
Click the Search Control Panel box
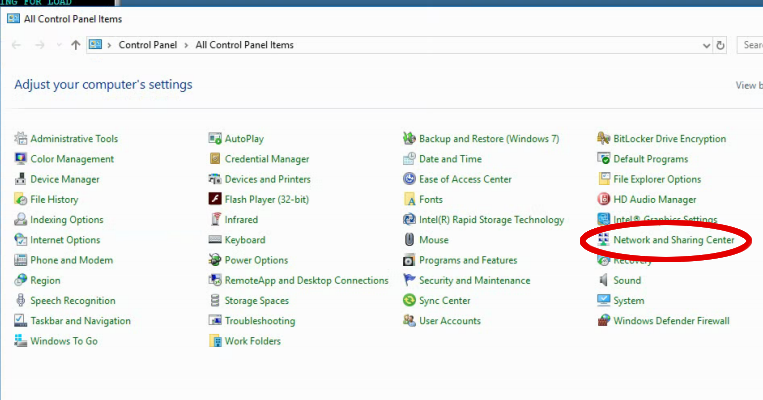(x=750, y=45)
